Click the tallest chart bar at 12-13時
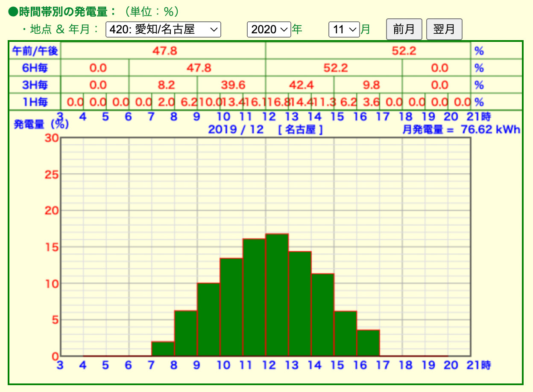533x392 pixels. tap(277, 295)
